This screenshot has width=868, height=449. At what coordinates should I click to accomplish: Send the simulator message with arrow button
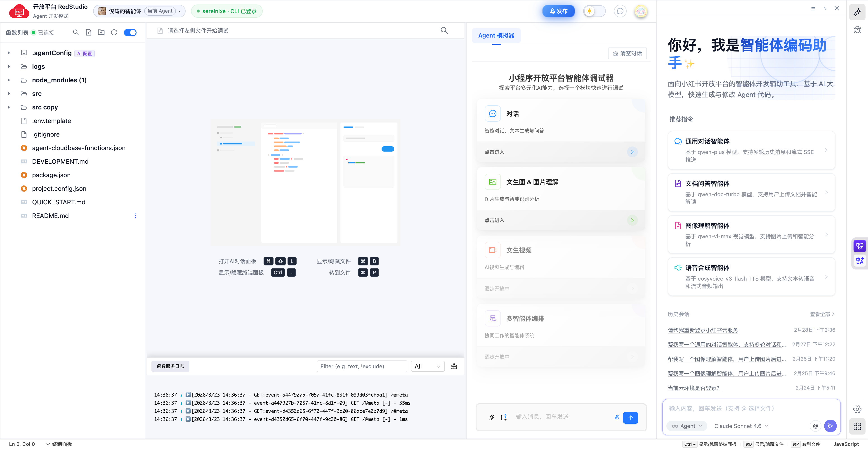pyautogui.click(x=630, y=417)
